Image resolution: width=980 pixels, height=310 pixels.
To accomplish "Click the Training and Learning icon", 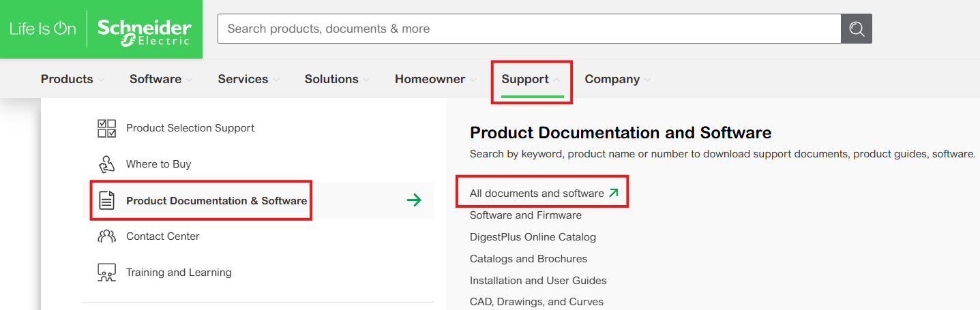I will click(x=107, y=273).
